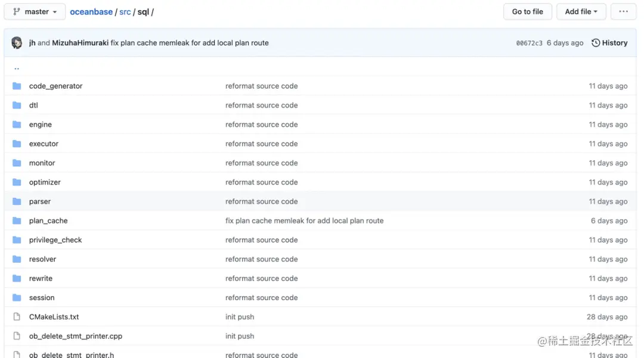Click the resolver folder icon

point(17,259)
